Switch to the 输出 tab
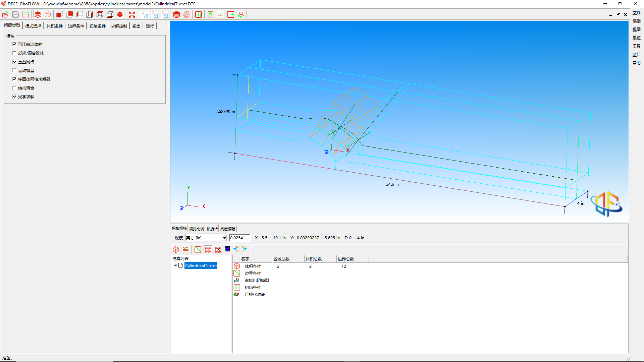The image size is (644, 362). 137,26
